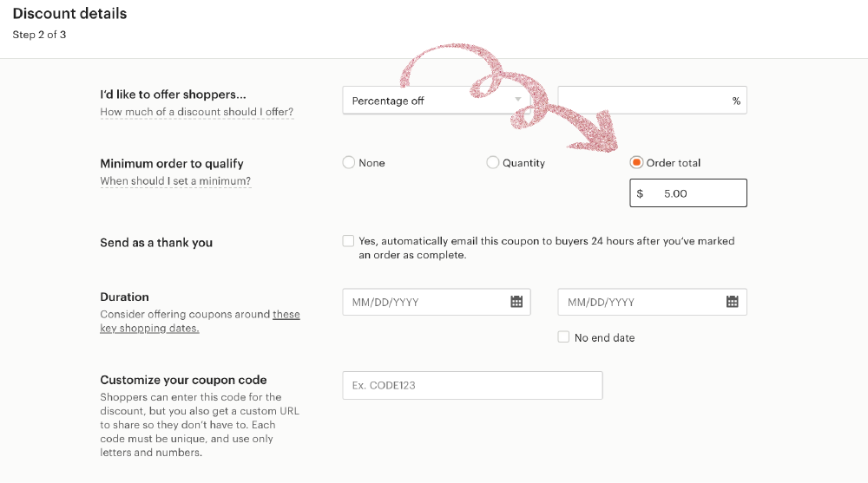The image size is (868, 483).
Task: Select the None minimum order option
Action: tap(349, 162)
